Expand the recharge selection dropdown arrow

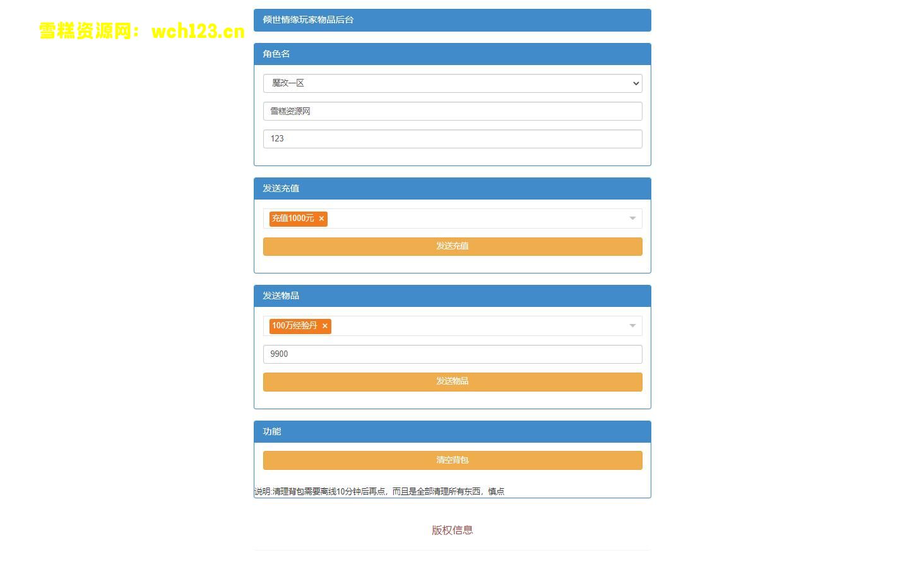[x=632, y=219]
